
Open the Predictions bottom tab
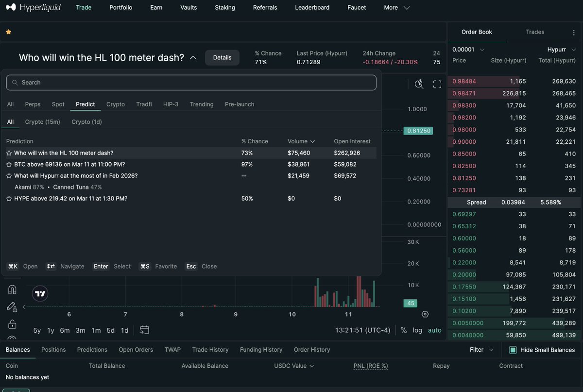[x=92, y=350]
